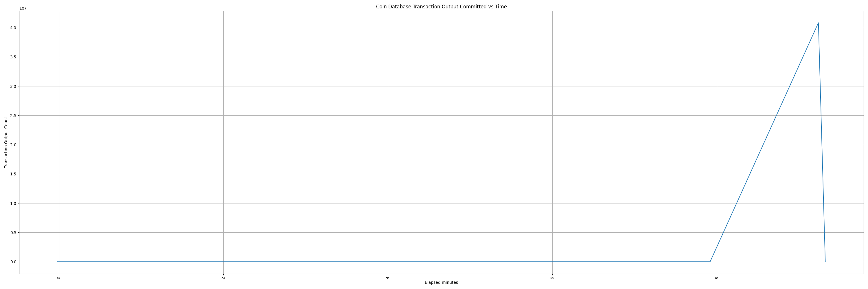Click the 4.0 y-axis tick label
The width and height of the screenshot is (868, 289).
pos(13,28)
